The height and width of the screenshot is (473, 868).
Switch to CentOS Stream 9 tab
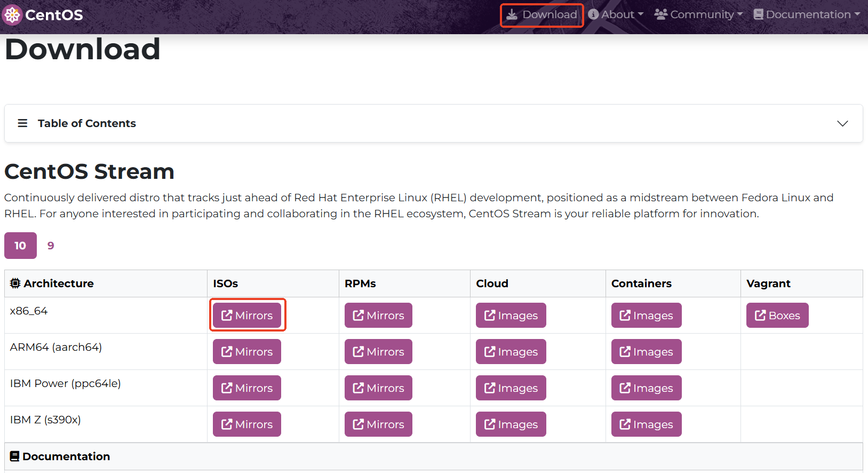51,246
